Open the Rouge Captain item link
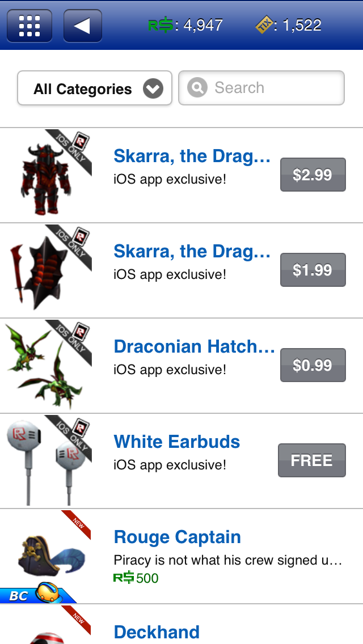This screenshot has width=363, height=644. coord(177,537)
